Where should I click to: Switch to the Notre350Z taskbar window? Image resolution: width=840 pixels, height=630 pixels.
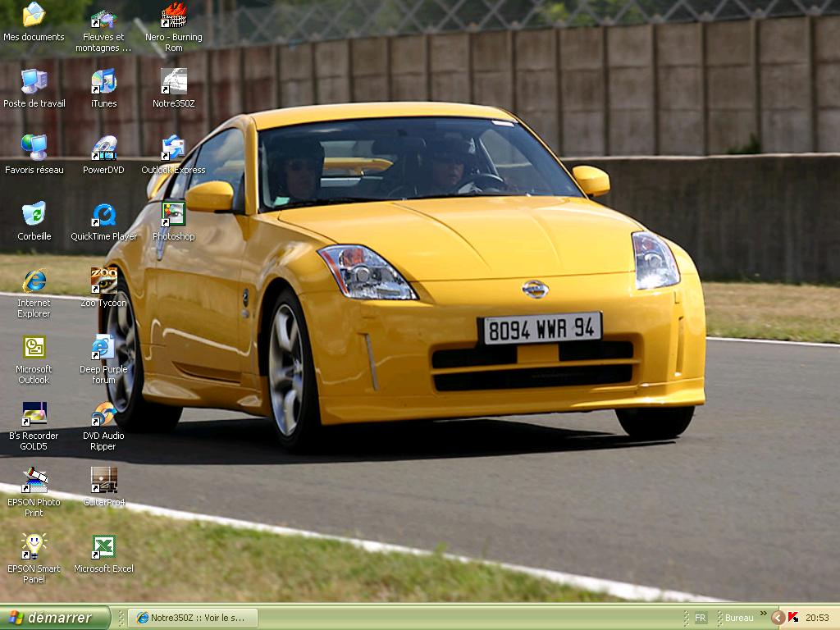point(193,618)
